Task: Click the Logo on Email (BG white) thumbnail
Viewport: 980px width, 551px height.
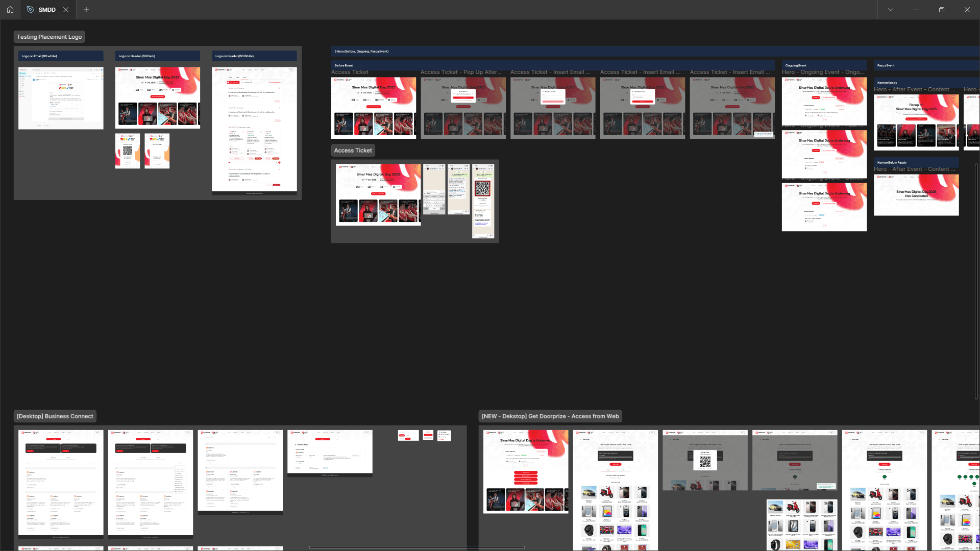Action: point(61,98)
